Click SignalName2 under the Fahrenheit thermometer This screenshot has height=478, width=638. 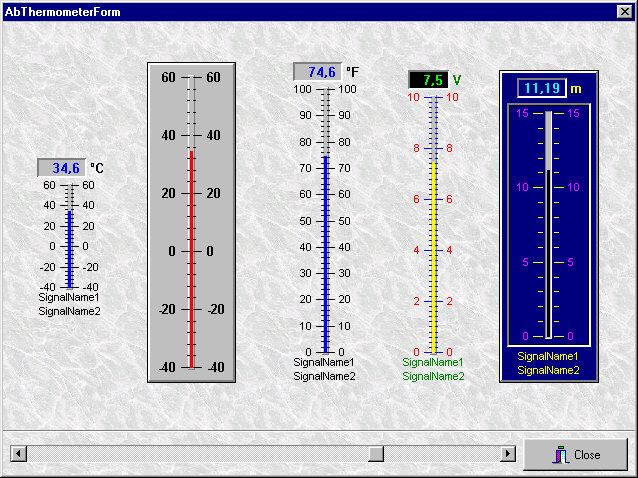point(324,377)
